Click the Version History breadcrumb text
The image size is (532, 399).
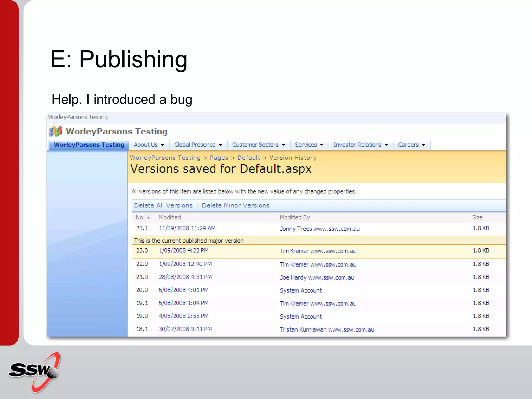pyautogui.click(x=293, y=158)
